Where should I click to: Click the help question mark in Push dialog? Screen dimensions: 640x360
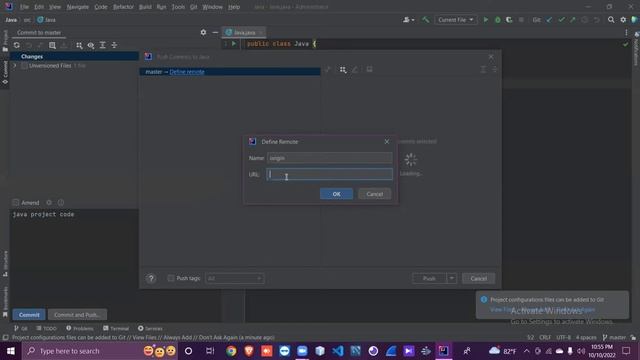(151, 278)
